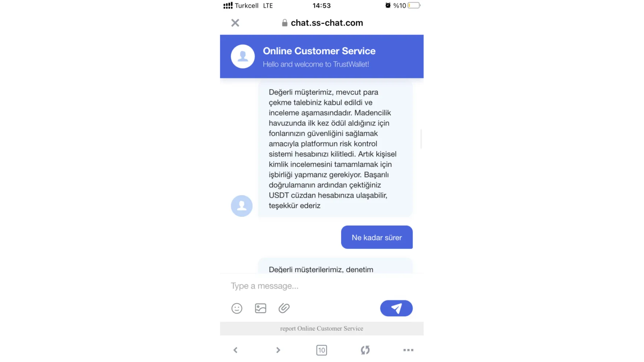Click the chat scrollbar handle

point(421,139)
